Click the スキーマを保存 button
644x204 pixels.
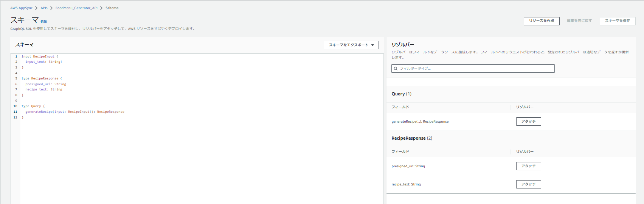(x=617, y=21)
